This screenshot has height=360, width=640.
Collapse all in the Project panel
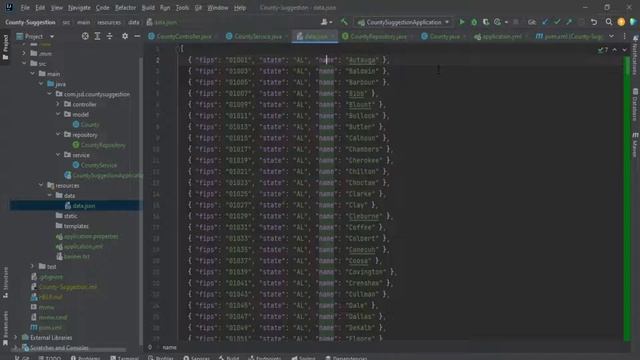coord(109,36)
